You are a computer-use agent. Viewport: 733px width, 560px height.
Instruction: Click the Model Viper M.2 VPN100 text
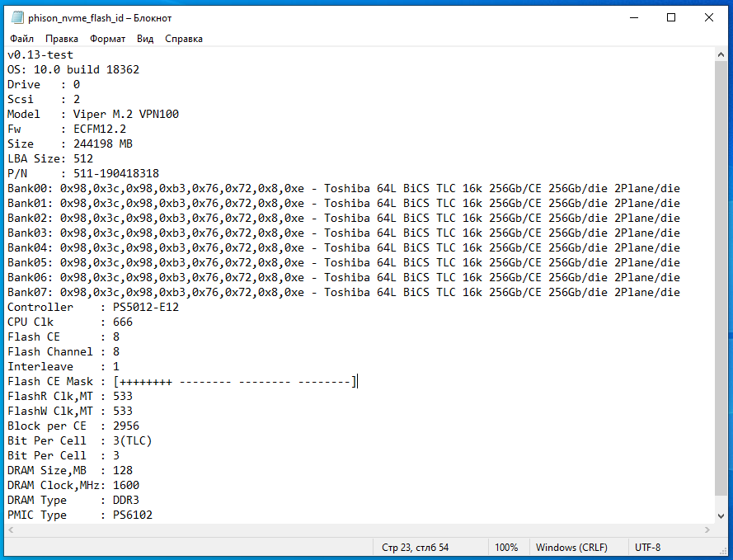click(x=93, y=114)
